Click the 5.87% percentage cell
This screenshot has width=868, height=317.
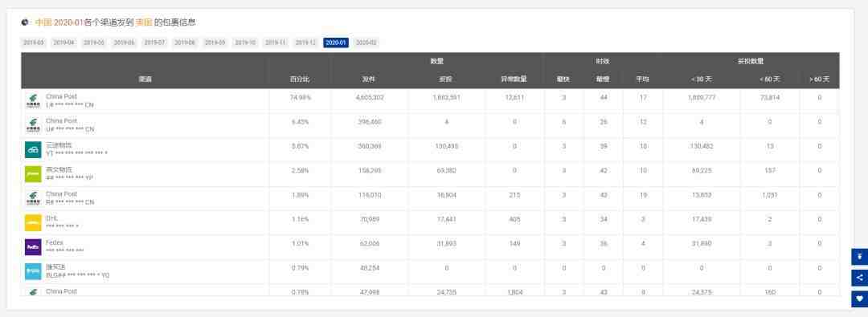pos(300,146)
